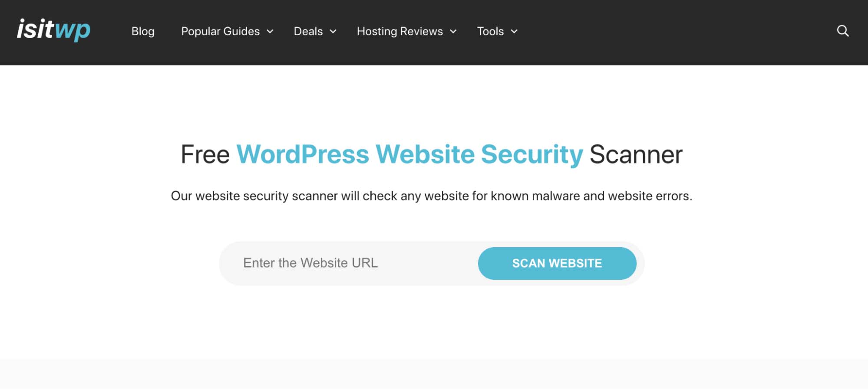Expand the chevron beside Hosting Reviews
This screenshot has height=389, width=868.
(453, 32)
